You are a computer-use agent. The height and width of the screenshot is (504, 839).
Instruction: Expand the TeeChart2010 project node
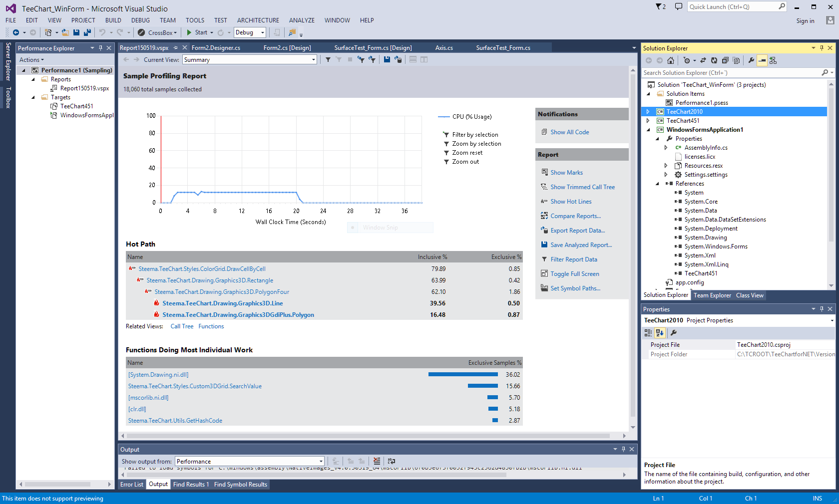[648, 112]
